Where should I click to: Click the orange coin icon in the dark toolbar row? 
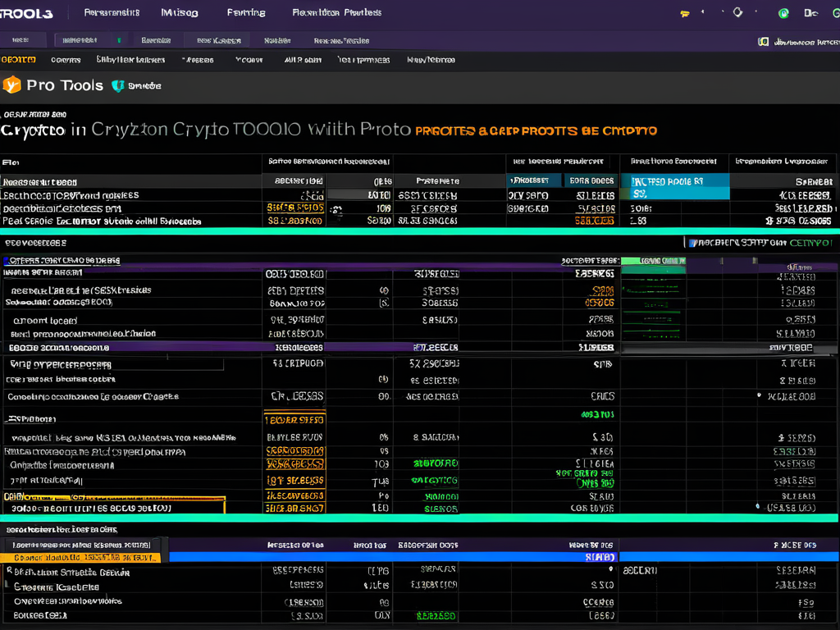[16, 59]
